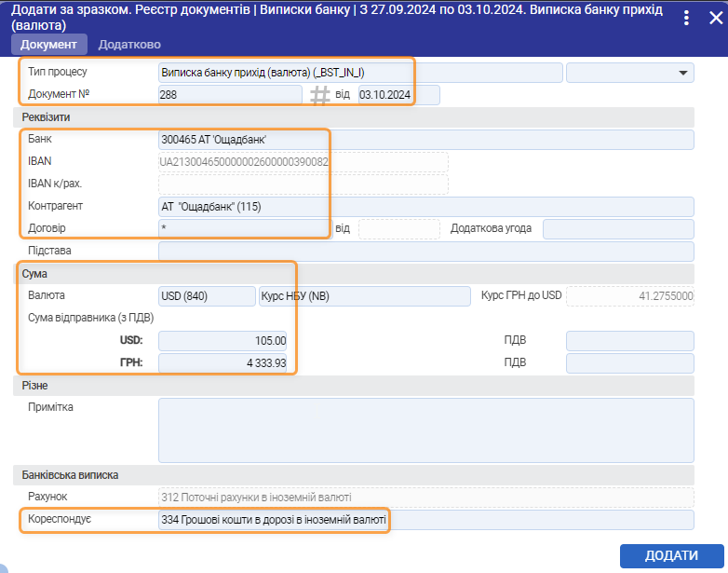Screen dimensions: 728x573
Task: Click inside the Примітка text area
Action: click(426, 430)
